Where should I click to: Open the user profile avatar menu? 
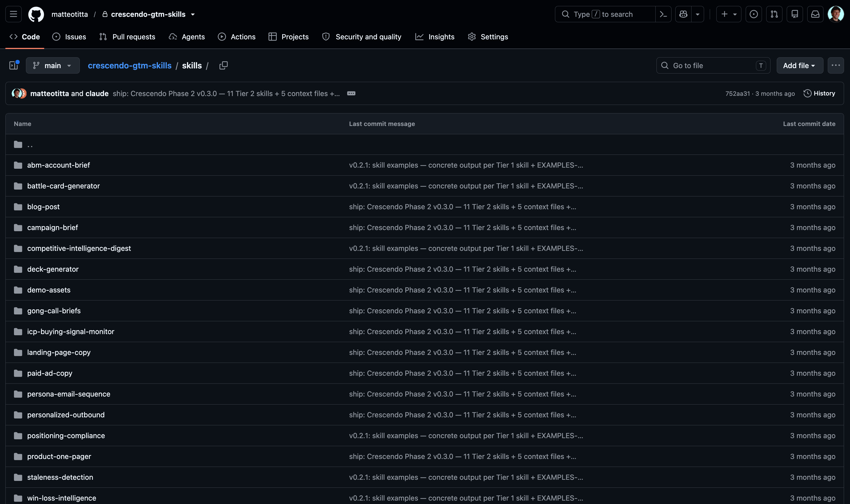click(836, 14)
